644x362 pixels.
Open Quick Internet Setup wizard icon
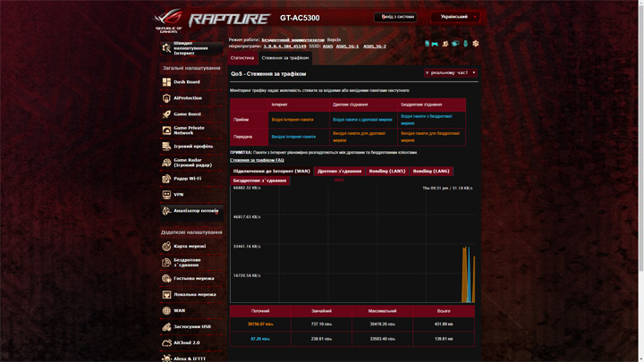point(166,48)
